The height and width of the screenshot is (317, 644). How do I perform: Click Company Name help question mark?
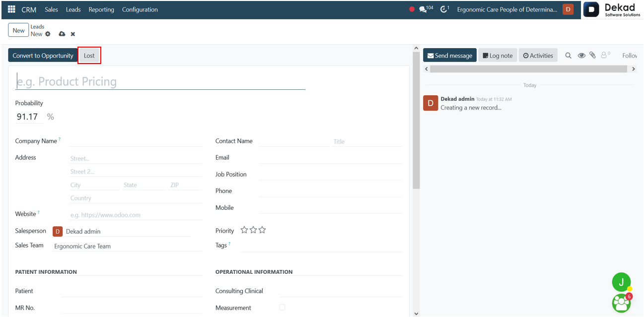coord(60,139)
